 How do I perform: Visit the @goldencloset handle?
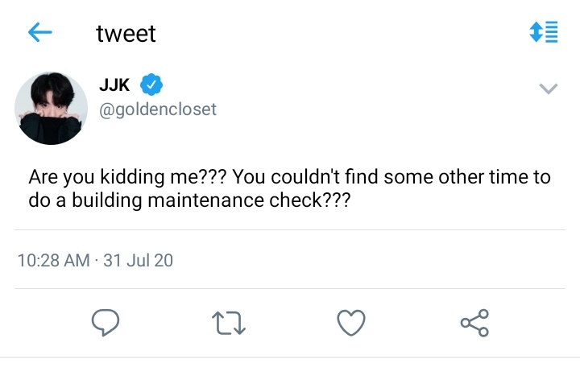coord(158,109)
